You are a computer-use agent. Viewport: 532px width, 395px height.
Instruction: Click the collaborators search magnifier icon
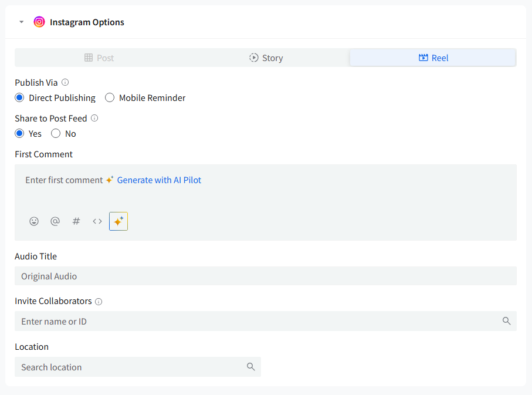(507, 321)
